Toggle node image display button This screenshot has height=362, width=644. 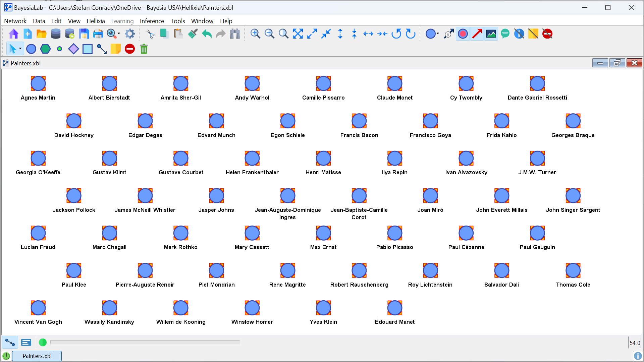tap(491, 34)
